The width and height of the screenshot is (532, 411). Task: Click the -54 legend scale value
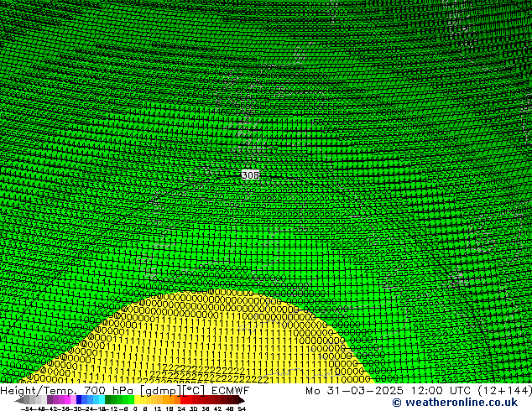coord(27,409)
